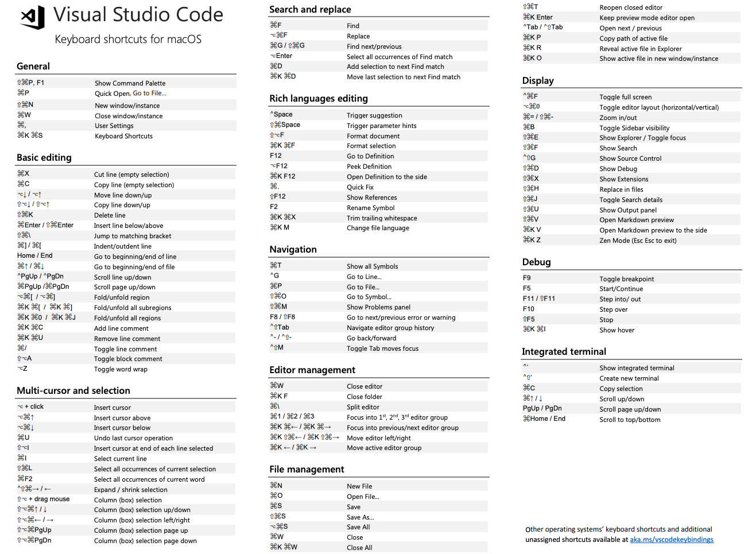Select the "Zen Mode (Esc Esc to exit)" entry
This screenshot has height=554, width=756.
pyautogui.click(x=638, y=241)
